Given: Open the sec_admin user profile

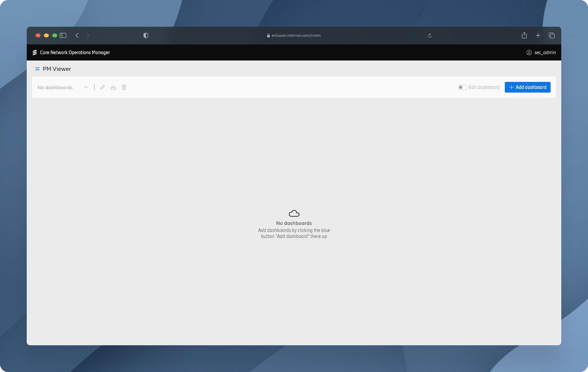Looking at the screenshot, I should point(541,52).
